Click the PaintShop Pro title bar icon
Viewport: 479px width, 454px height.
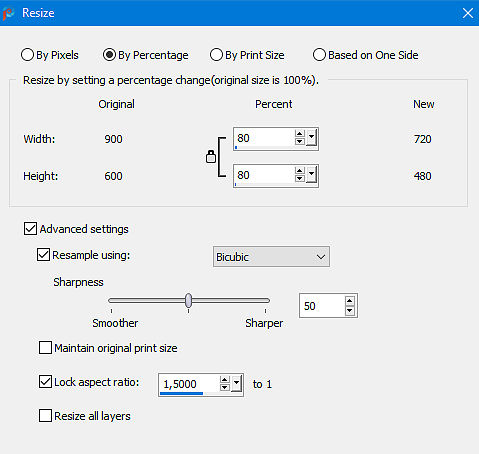click(8, 13)
